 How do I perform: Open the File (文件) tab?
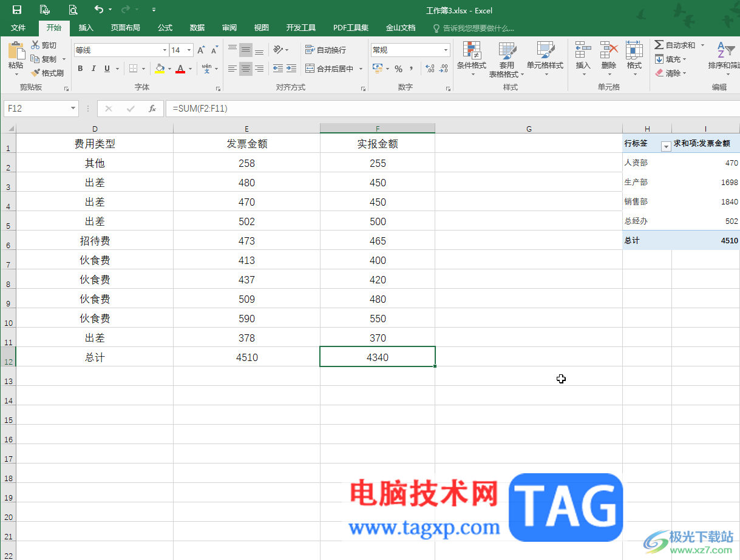click(x=18, y=28)
